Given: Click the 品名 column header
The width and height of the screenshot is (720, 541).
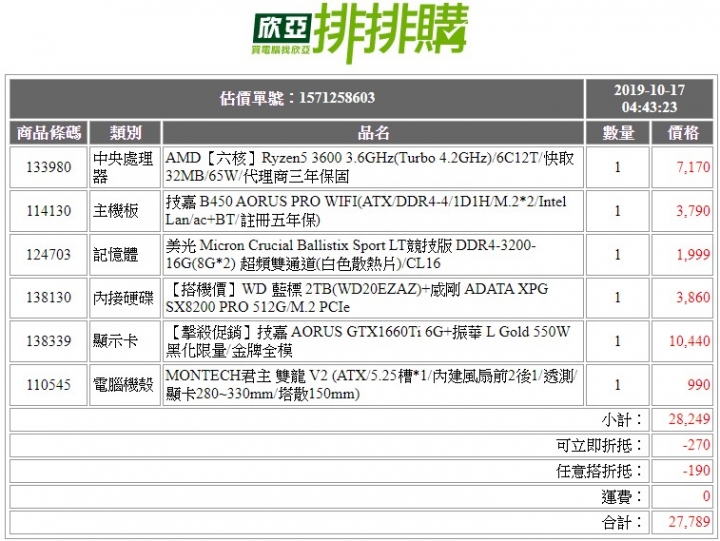Looking at the screenshot, I should (373, 133).
